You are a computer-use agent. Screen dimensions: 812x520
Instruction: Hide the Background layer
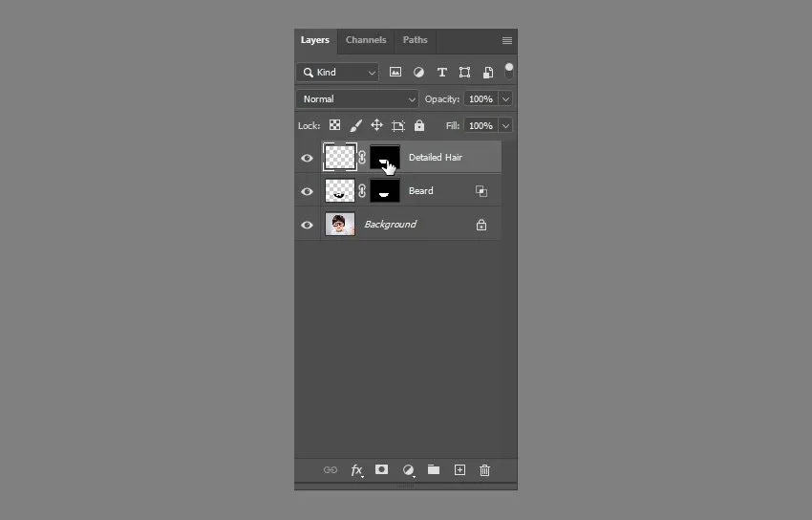pos(307,226)
